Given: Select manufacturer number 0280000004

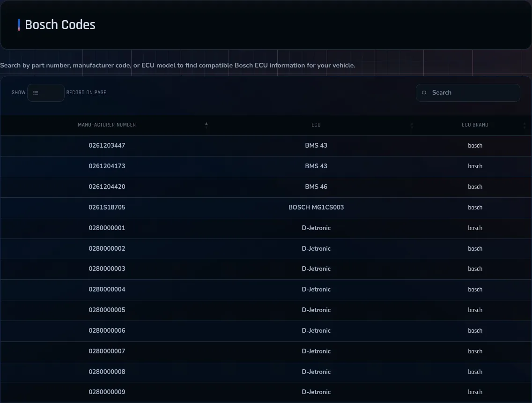Looking at the screenshot, I should click(107, 289).
